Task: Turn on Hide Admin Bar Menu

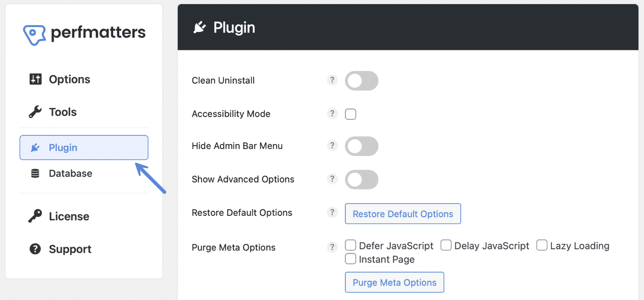Action: (361, 146)
